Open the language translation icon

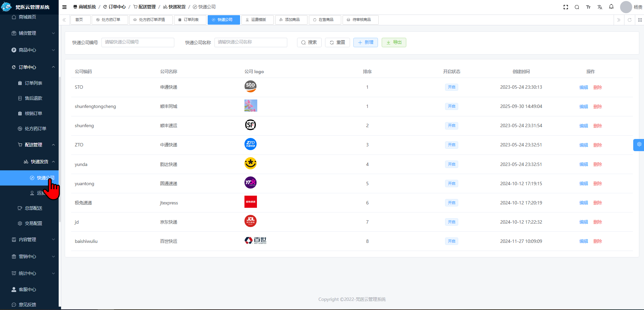(600, 7)
